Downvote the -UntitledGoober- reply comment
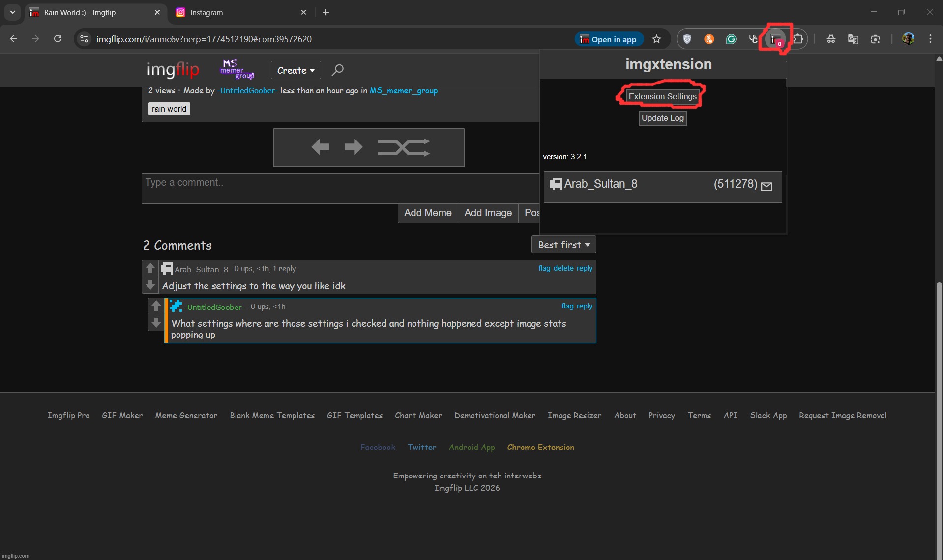The image size is (943, 560). [x=156, y=323]
